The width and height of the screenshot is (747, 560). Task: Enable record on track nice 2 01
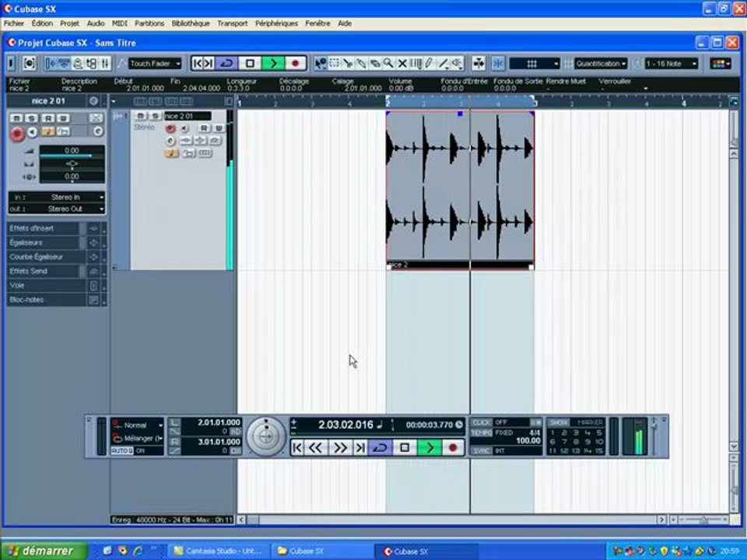click(x=170, y=128)
